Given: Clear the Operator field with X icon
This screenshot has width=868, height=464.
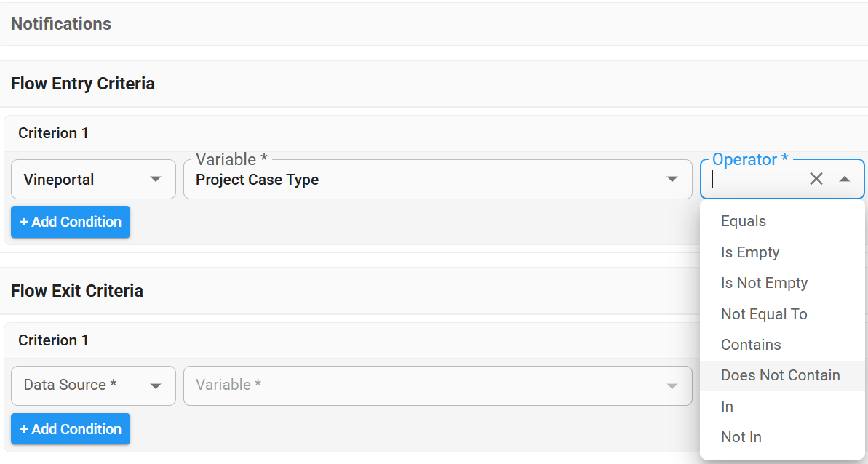Looking at the screenshot, I should (816, 179).
